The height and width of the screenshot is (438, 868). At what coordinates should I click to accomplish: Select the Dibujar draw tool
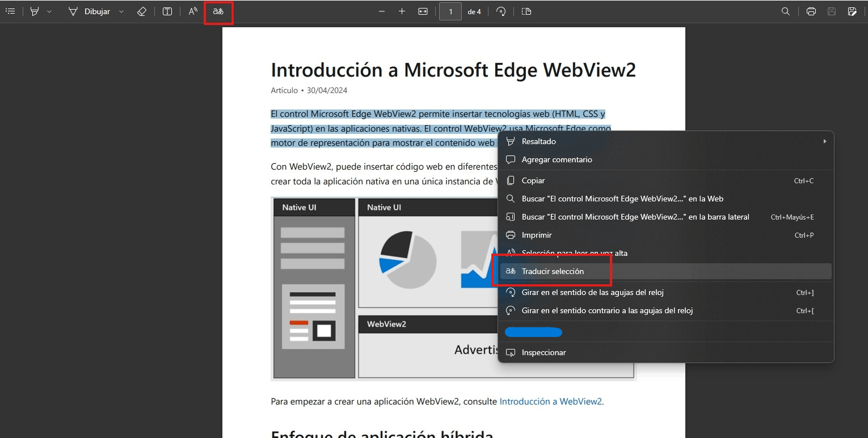[x=89, y=11]
